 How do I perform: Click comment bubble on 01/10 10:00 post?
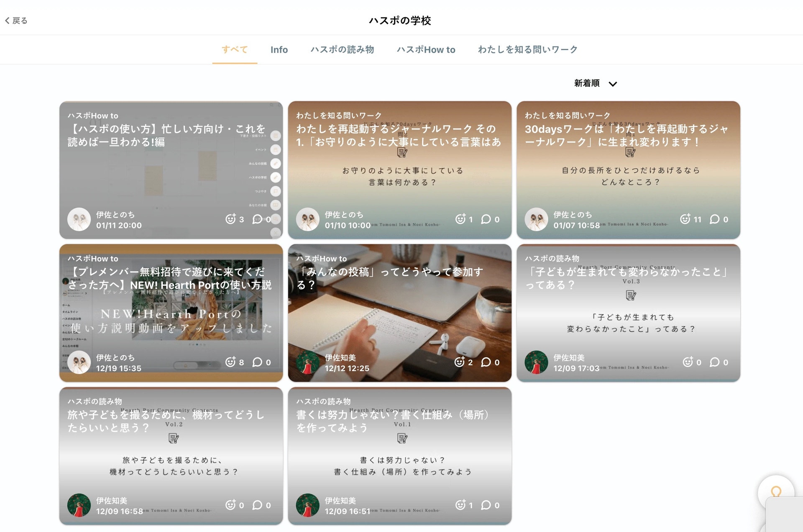click(486, 219)
